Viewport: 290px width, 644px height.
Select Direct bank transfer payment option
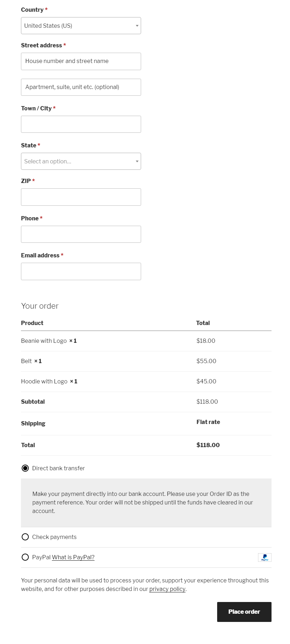click(x=25, y=468)
